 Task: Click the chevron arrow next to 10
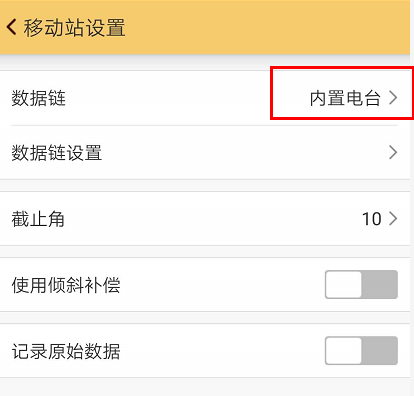click(393, 219)
